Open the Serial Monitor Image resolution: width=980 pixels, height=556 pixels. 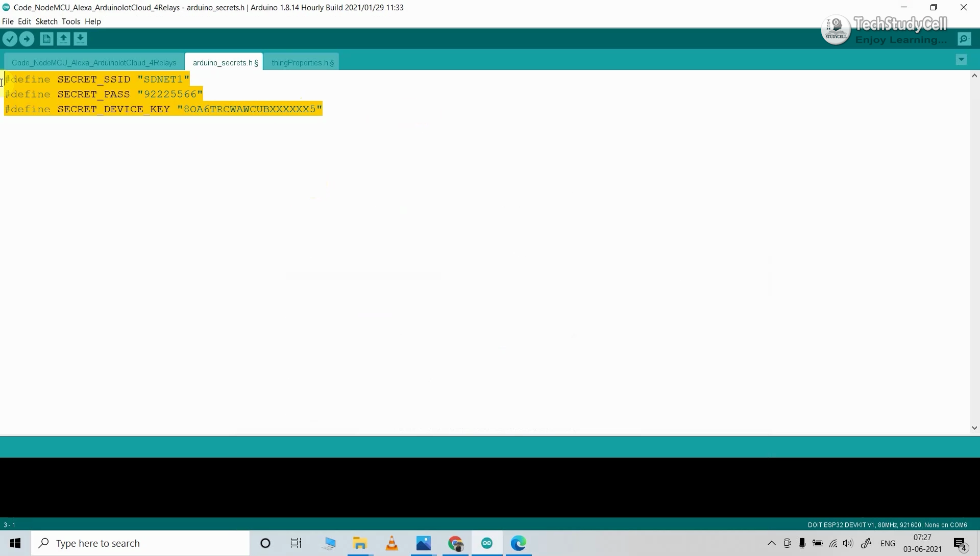click(x=964, y=38)
